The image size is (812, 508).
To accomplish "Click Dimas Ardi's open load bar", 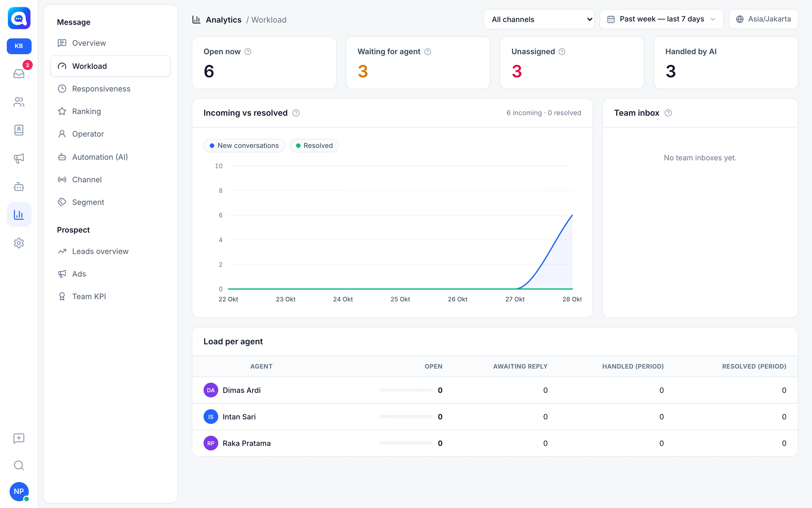I will pos(406,390).
